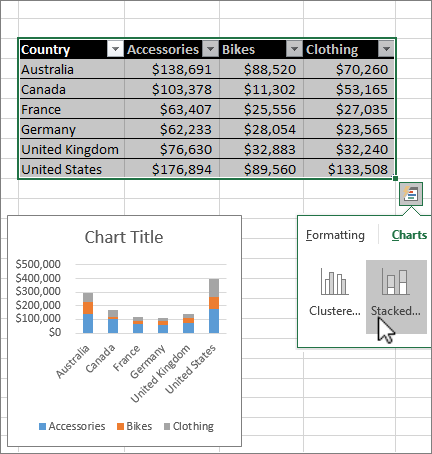Image resolution: width=432 pixels, height=454 pixels.
Task: Select the France row label cell
Action: click(72, 109)
